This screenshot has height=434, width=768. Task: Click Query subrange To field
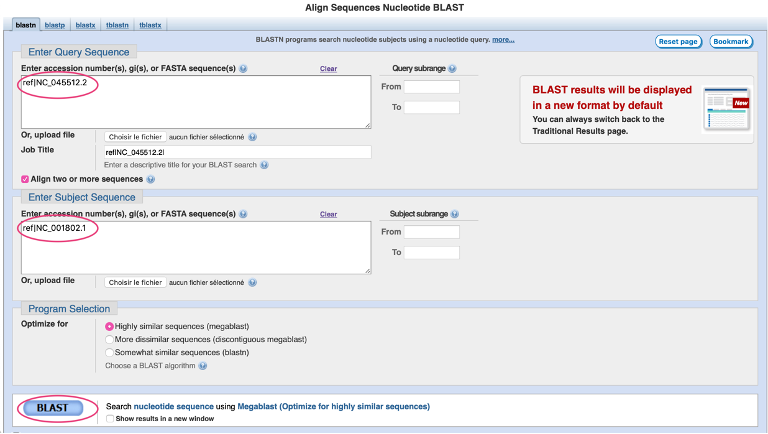point(432,107)
